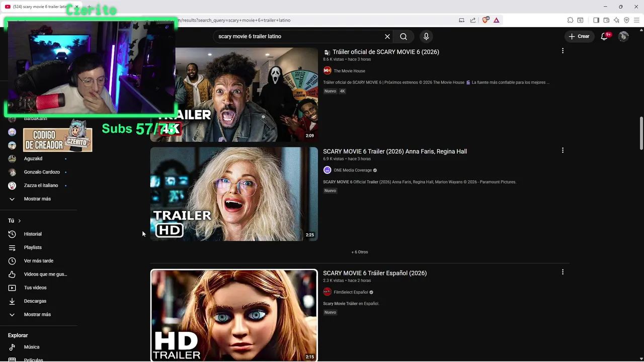Click the page vertical scrollbar thumb
The width and height of the screenshot is (644, 362).
click(x=641, y=133)
